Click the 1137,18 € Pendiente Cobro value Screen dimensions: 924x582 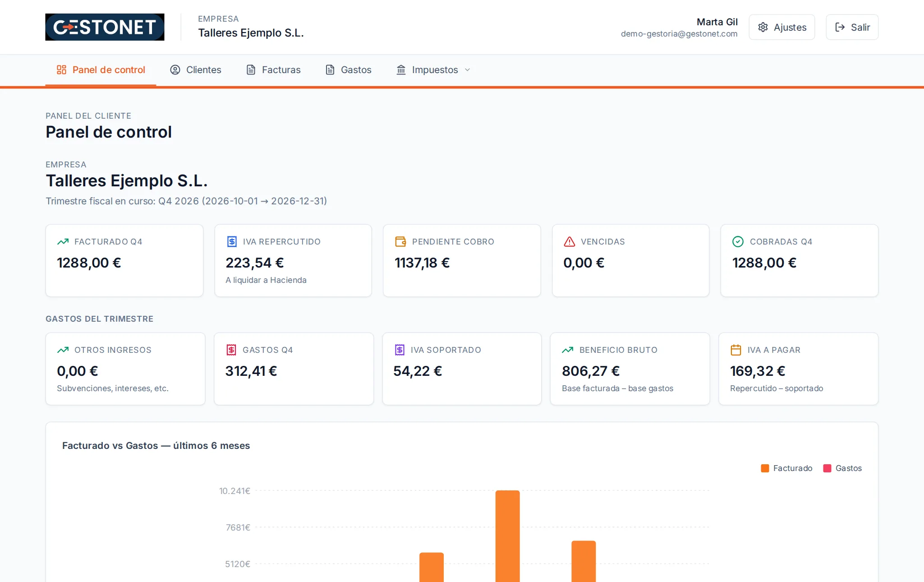422,263
